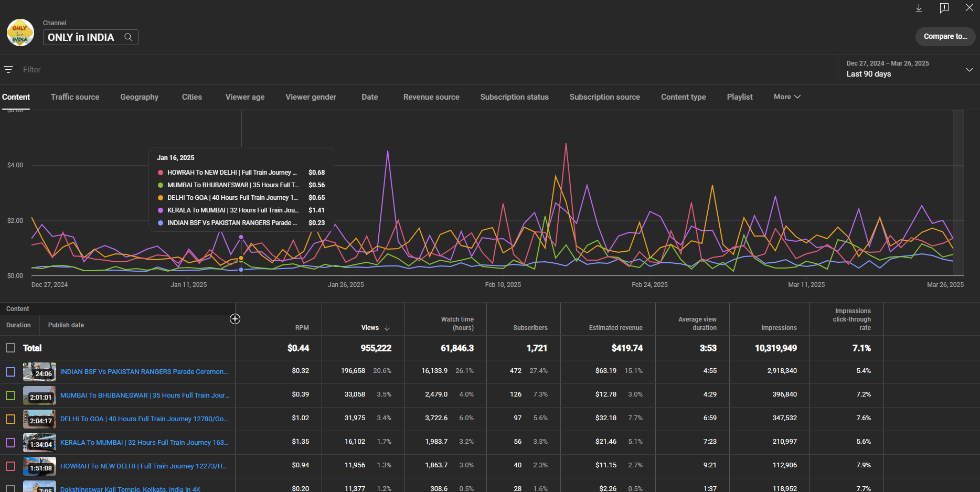The image size is (980, 492).
Task: Add a metric column with plus icon
Action: tap(235, 319)
